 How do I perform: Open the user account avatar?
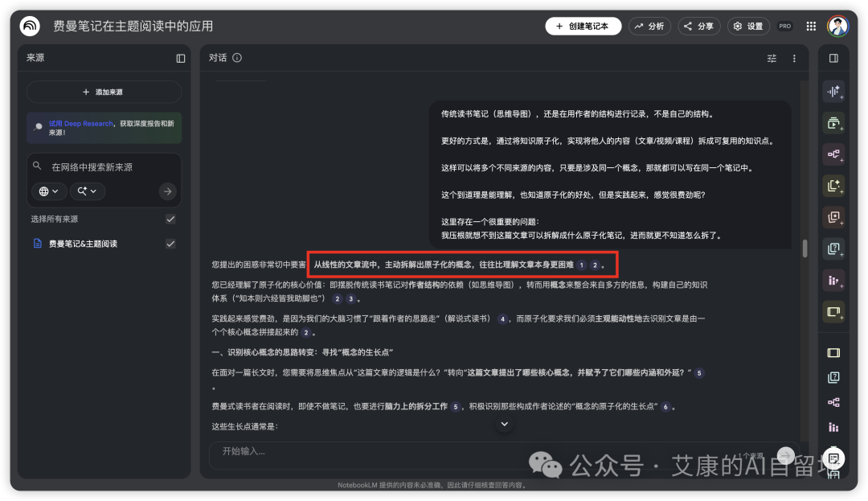point(837,26)
